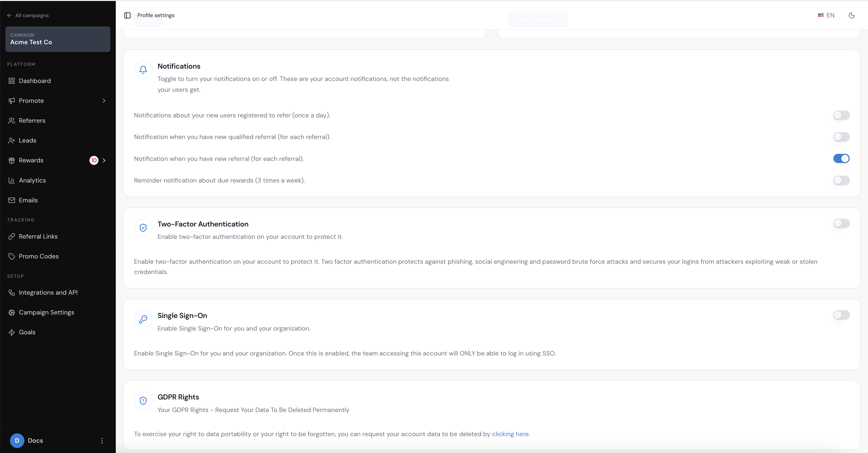The image size is (868, 453).
Task: Click the Rewards menu label
Action: pyautogui.click(x=31, y=161)
